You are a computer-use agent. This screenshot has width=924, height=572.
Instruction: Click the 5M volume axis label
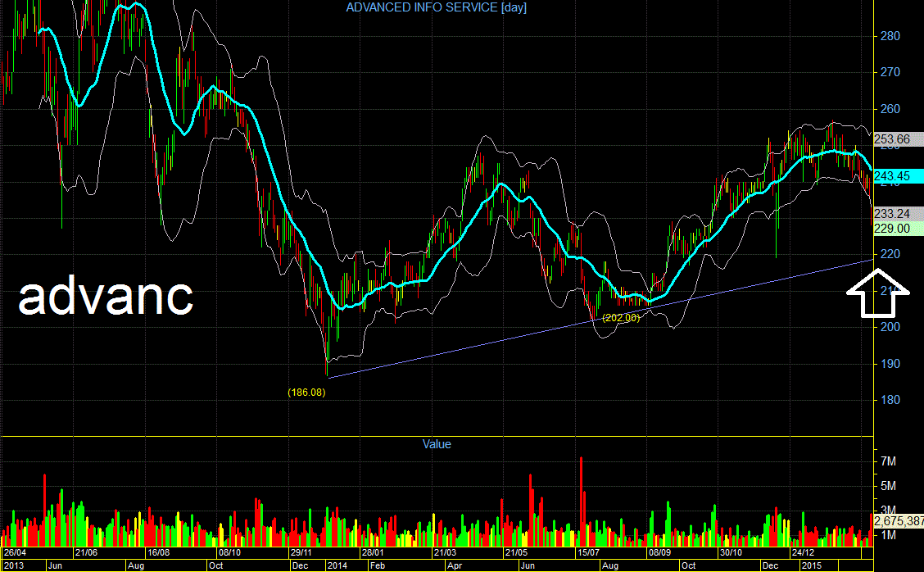(x=888, y=486)
